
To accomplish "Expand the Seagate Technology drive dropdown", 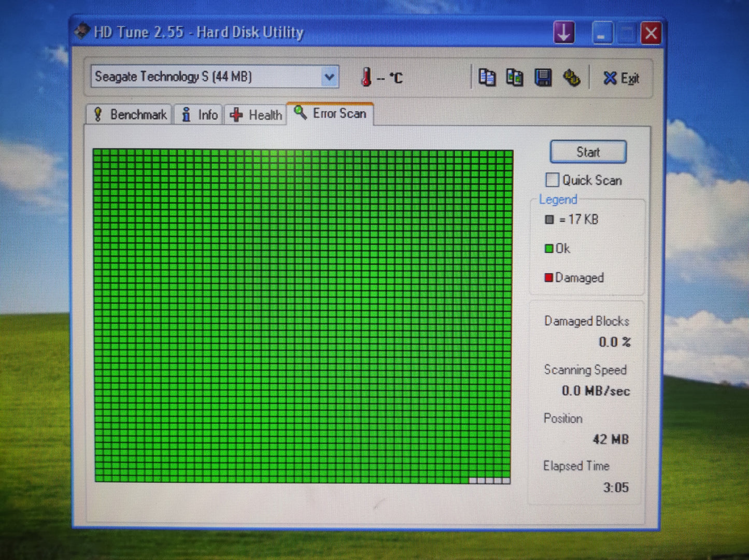I will pos(329,77).
